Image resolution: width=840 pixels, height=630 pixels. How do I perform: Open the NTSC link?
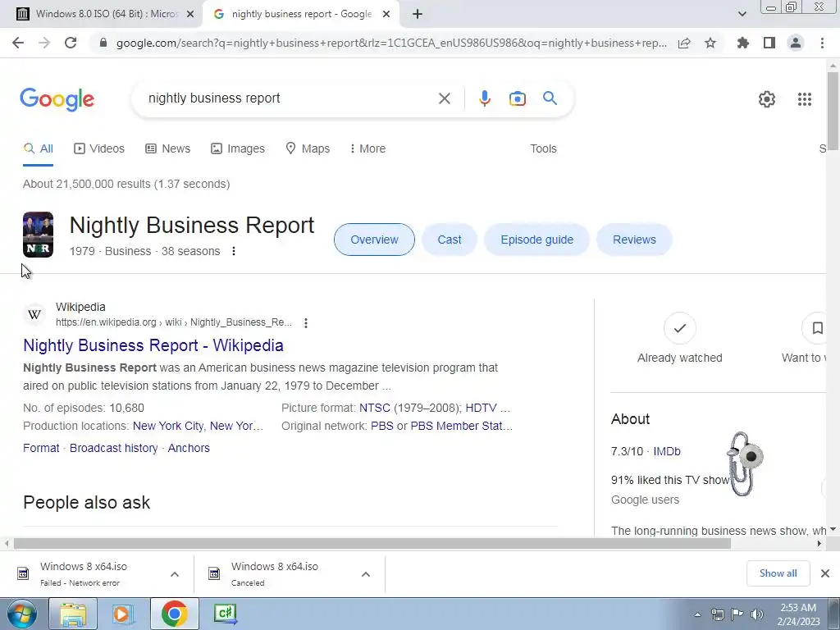(x=374, y=409)
